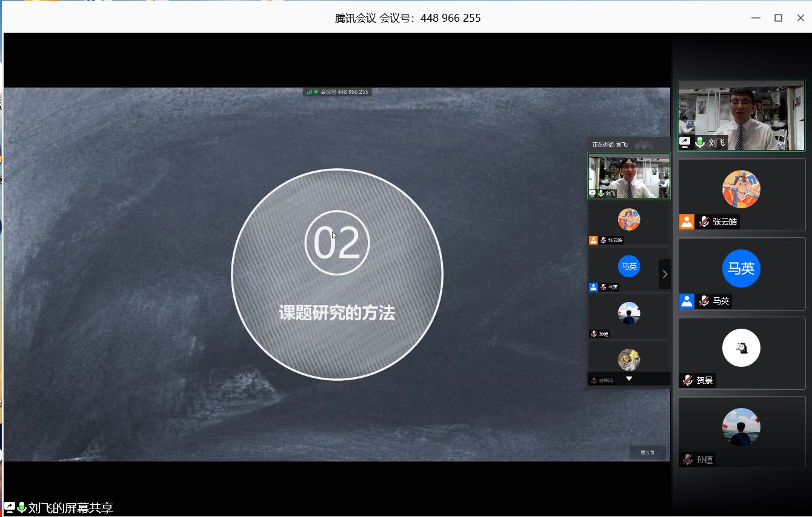This screenshot has height=517, width=812.
Task: Click the screen-share icon on 刘飞's video tile
Action: (685, 142)
